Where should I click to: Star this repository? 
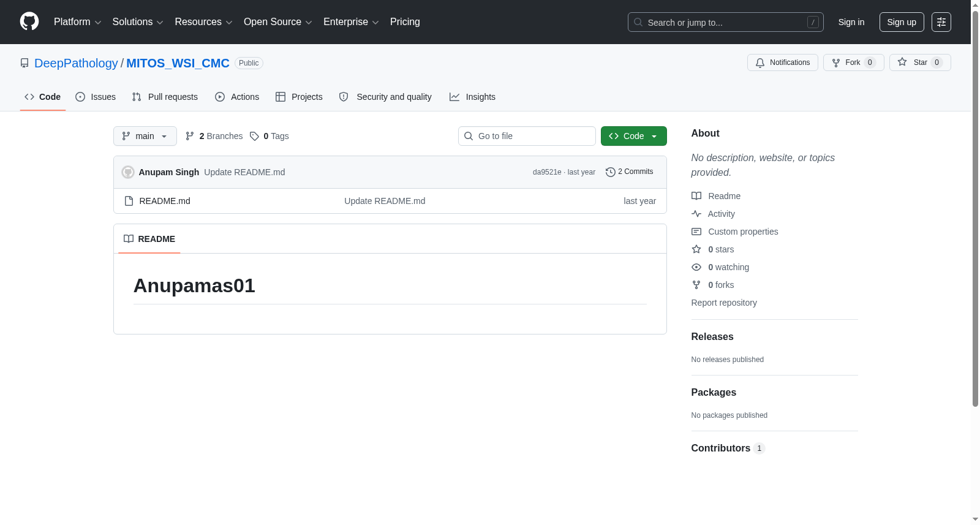(920, 62)
